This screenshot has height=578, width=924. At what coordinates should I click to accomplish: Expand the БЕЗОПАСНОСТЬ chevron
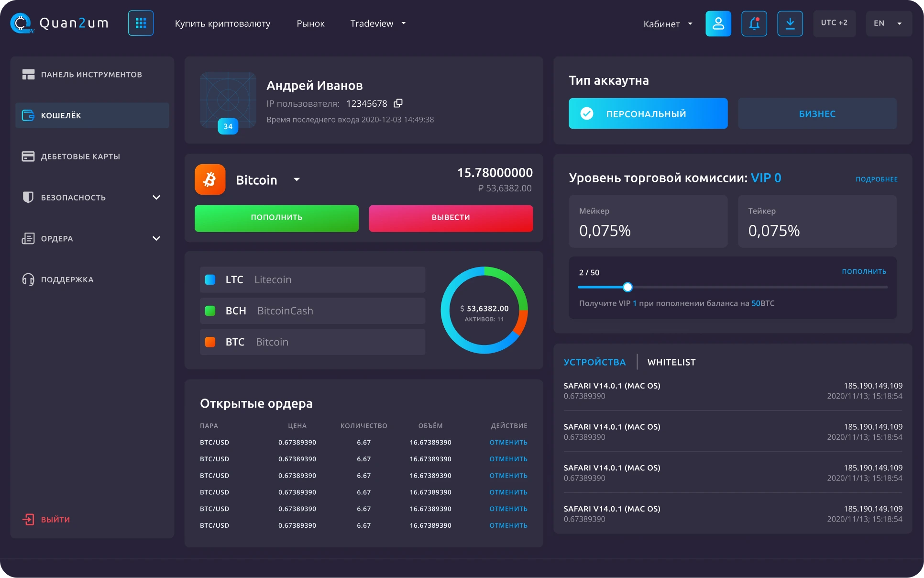point(156,197)
